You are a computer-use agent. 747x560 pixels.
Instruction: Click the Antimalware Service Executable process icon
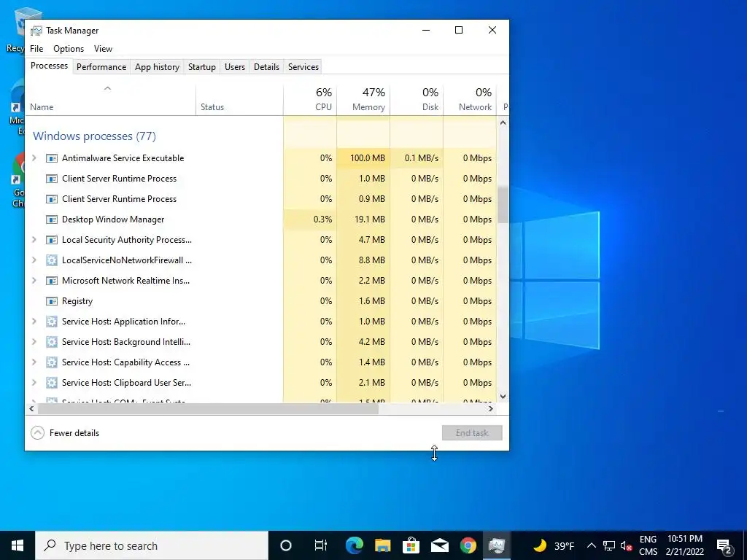click(52, 158)
